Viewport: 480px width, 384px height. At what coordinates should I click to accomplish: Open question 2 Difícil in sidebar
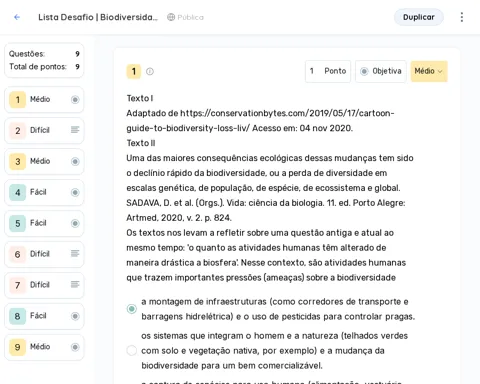(x=44, y=130)
